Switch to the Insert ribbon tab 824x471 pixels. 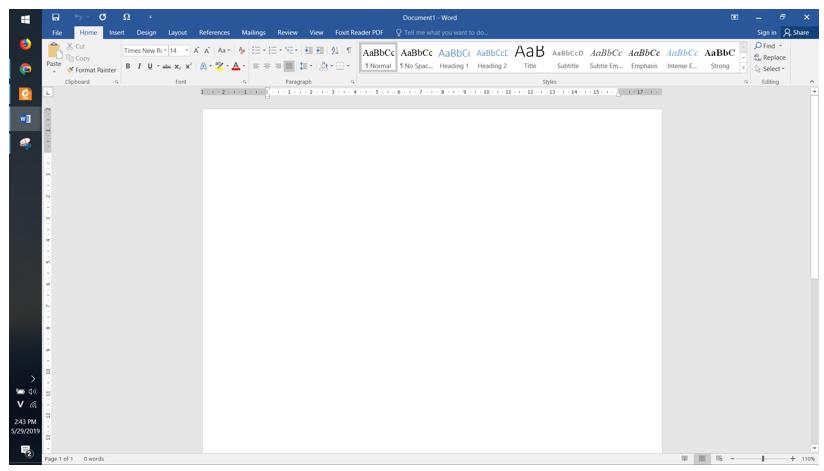117,32
